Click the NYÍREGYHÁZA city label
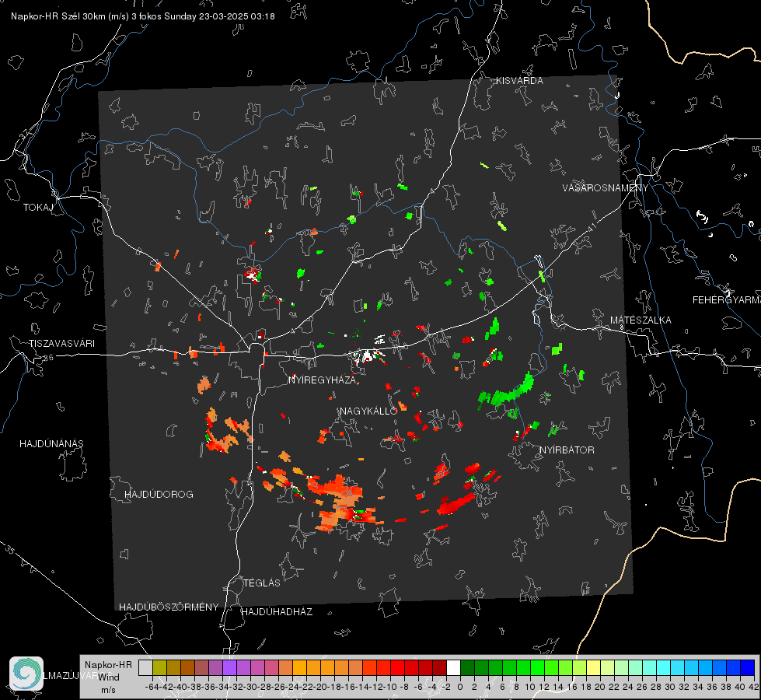761x700 pixels. (x=322, y=380)
